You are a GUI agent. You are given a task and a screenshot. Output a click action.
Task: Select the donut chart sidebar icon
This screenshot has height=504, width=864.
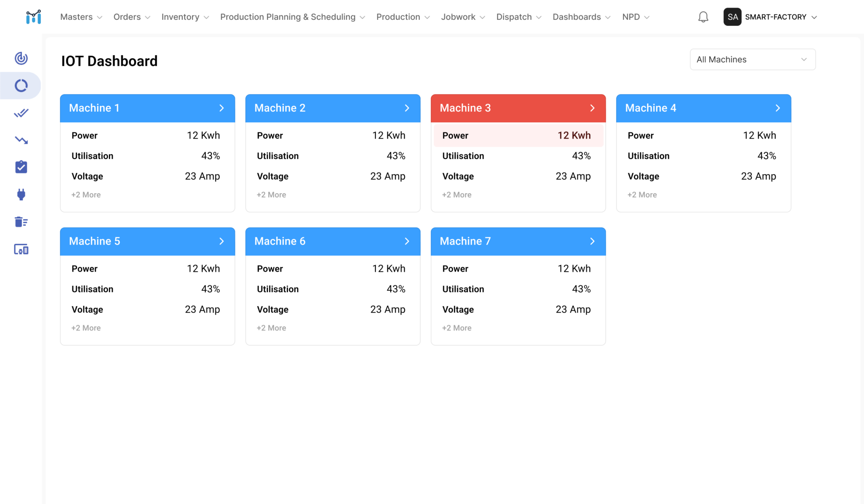(21, 86)
